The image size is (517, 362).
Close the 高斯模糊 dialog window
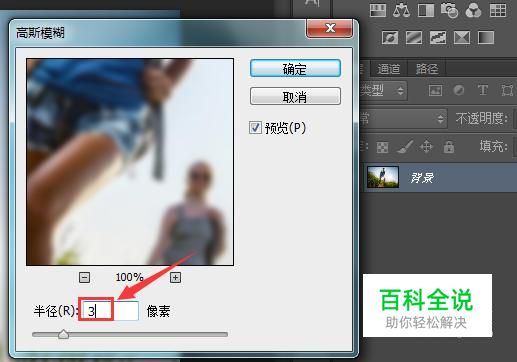coord(329,28)
